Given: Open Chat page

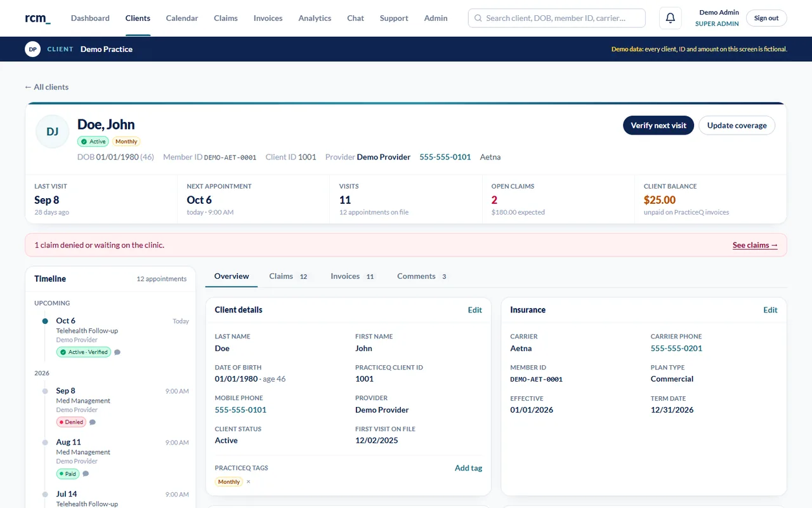Looking at the screenshot, I should pyautogui.click(x=355, y=18).
